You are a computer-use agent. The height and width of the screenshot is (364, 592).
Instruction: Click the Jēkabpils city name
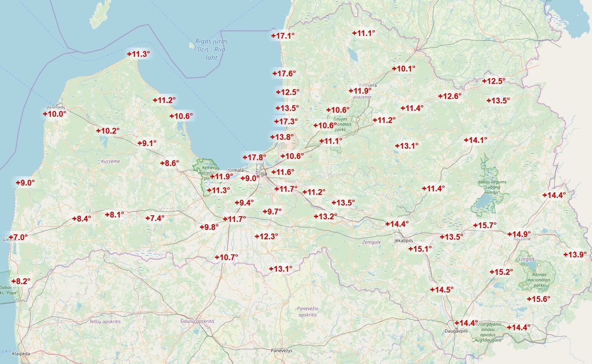[404, 240]
